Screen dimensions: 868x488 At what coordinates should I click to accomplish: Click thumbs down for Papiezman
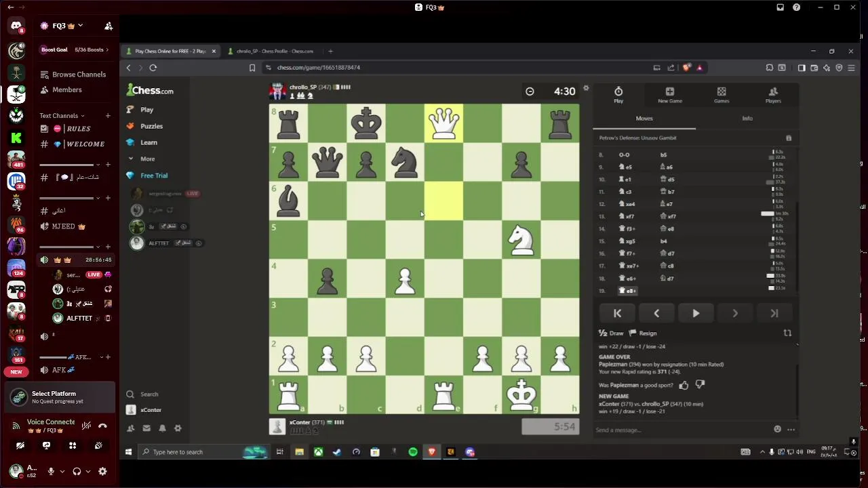700,385
